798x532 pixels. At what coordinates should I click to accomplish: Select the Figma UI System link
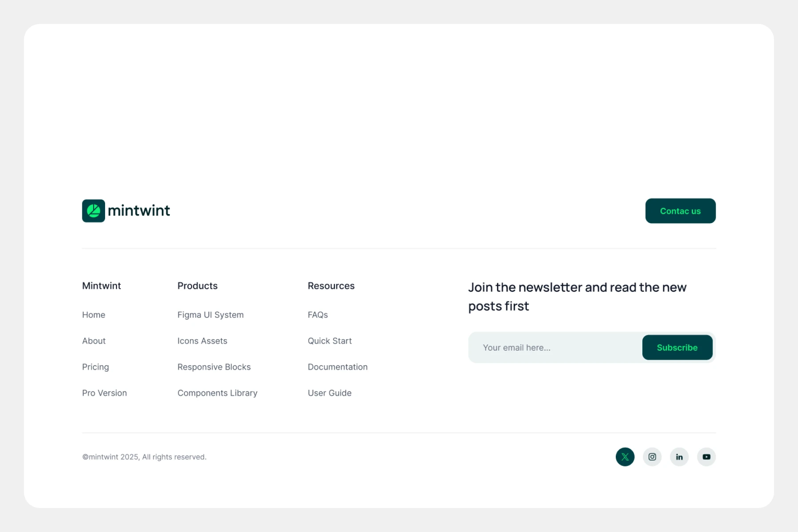[x=211, y=315]
